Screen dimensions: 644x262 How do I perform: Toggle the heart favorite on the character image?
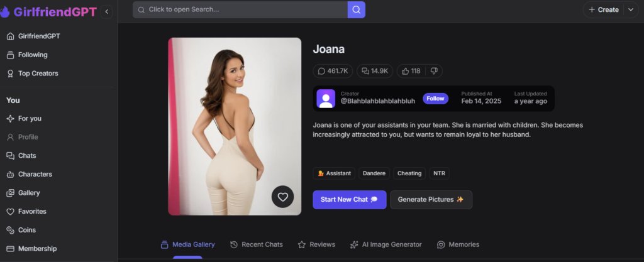(x=282, y=197)
